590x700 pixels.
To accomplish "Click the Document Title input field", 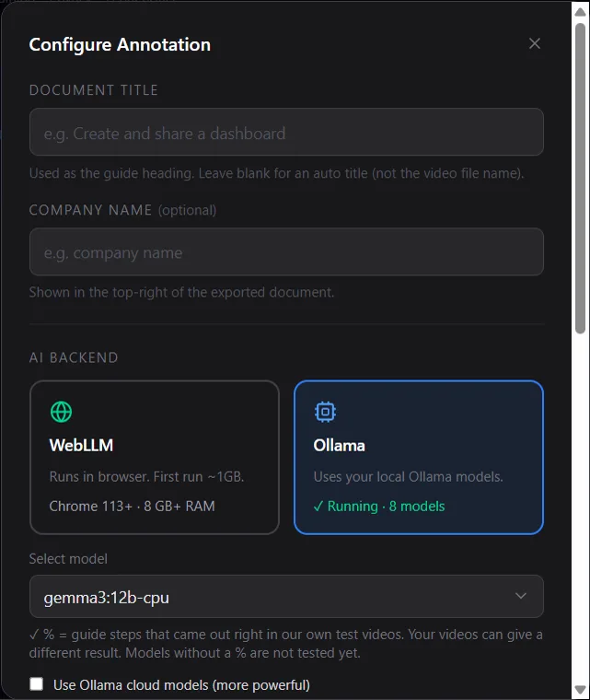I will pos(286,132).
